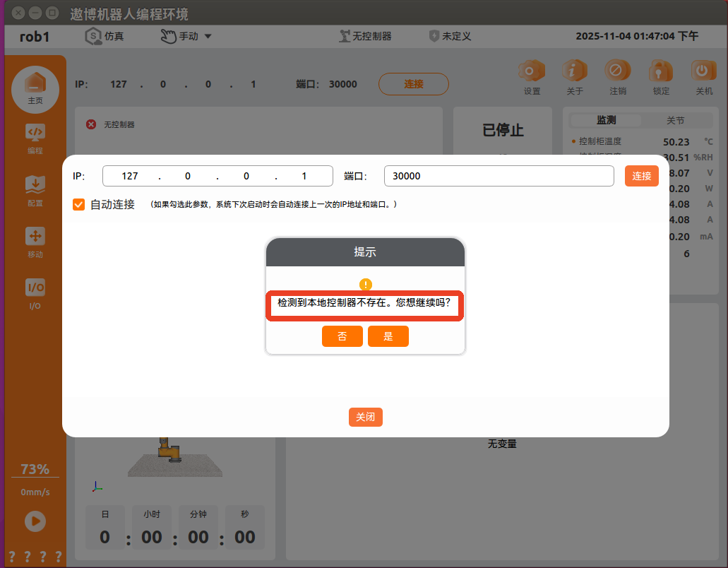Click the 注销 logout icon
This screenshot has height=568, width=728.
tap(617, 71)
